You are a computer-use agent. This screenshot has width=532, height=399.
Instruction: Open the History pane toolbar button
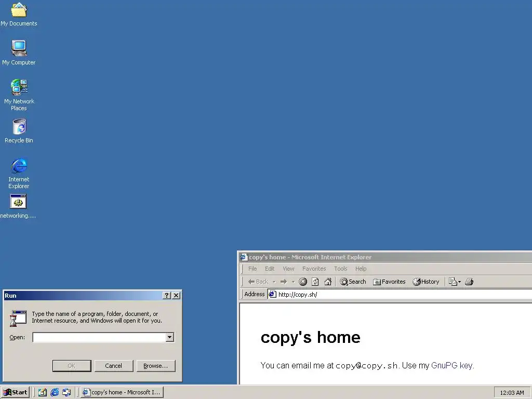coord(426,282)
